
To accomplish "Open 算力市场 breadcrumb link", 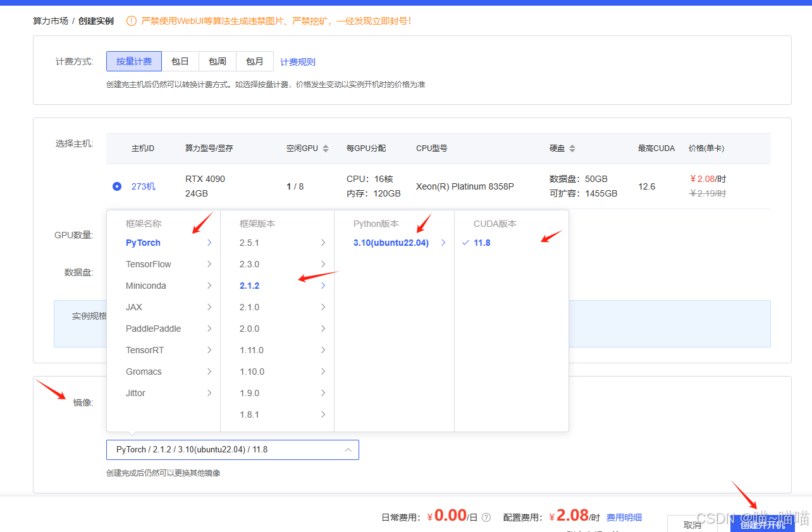I will pos(51,21).
